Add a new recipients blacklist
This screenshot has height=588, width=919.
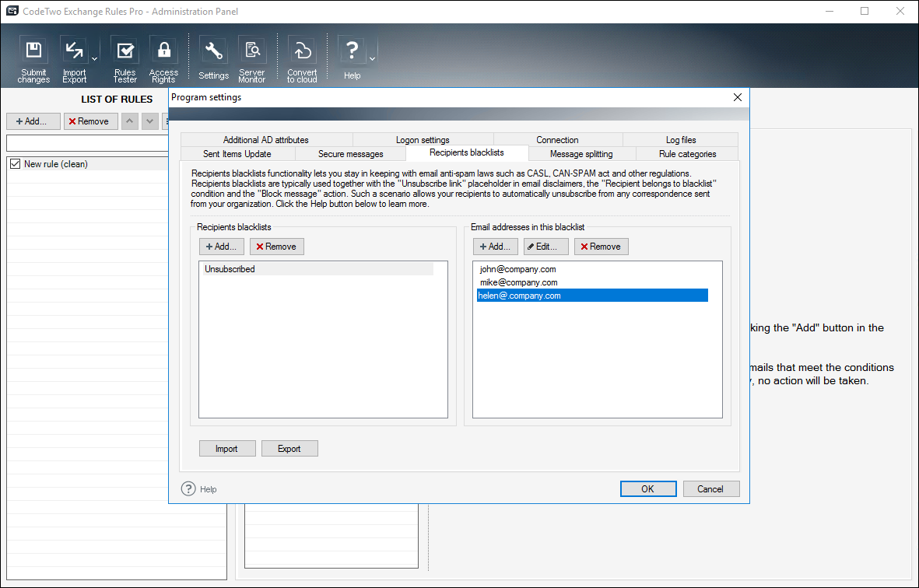click(x=222, y=247)
